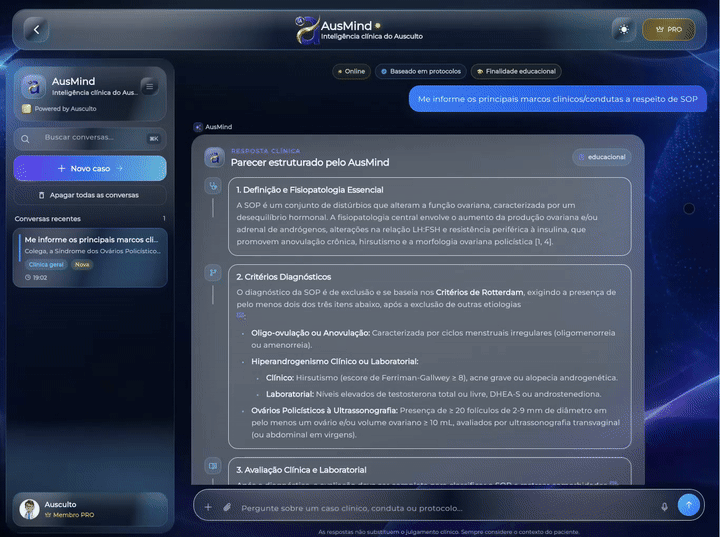Click Membro PRO label in profile
Viewport: 720px width, 537px height.
(x=69, y=515)
